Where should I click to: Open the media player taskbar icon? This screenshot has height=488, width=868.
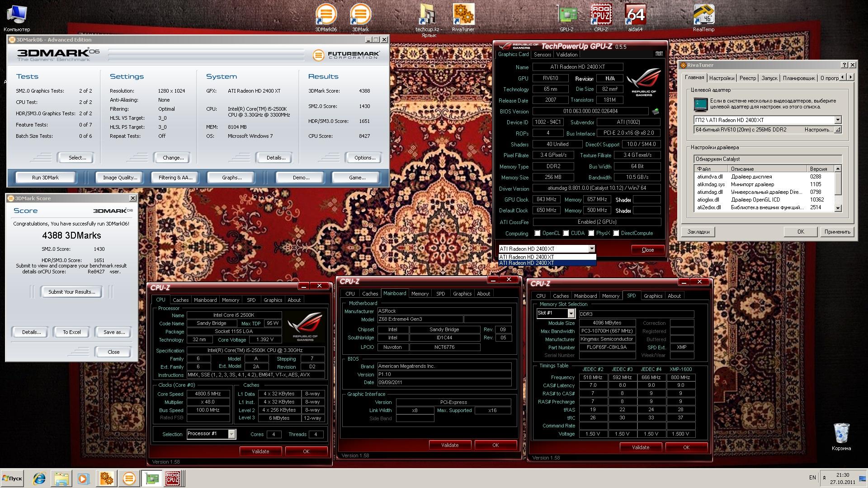[83, 478]
